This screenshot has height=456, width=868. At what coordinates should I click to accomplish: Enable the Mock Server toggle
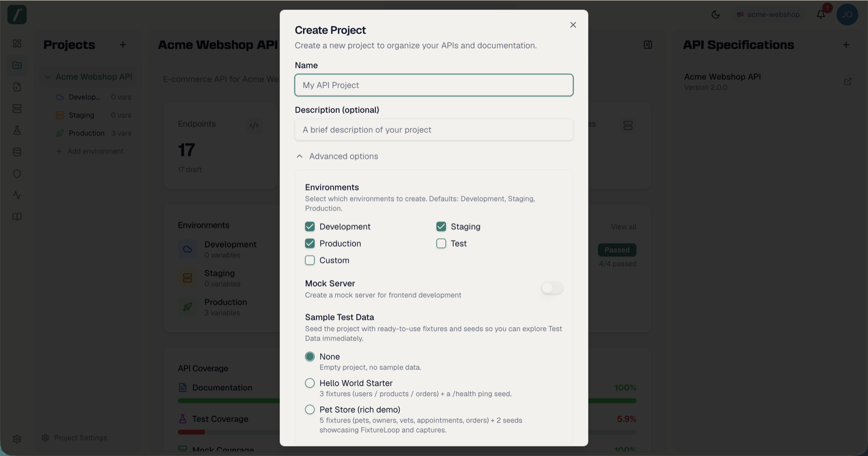(552, 288)
